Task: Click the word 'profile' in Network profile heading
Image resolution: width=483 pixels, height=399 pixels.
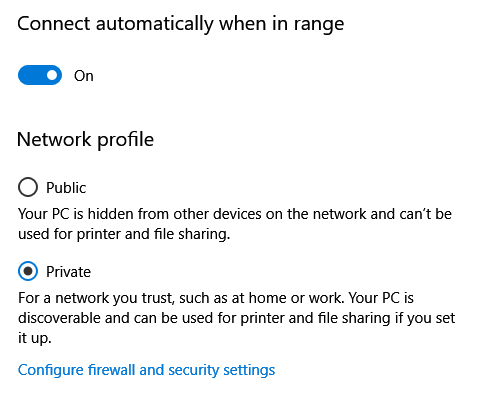Action: [125, 140]
